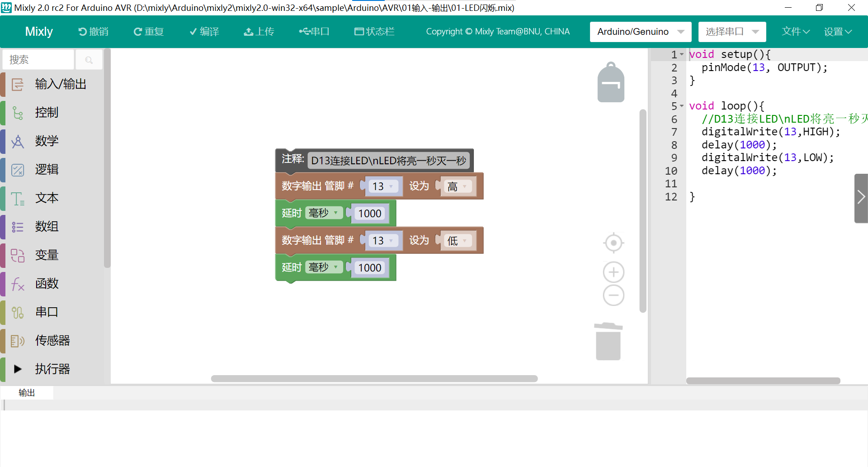Open the 控制 control block category
868x467 pixels.
[47, 112]
